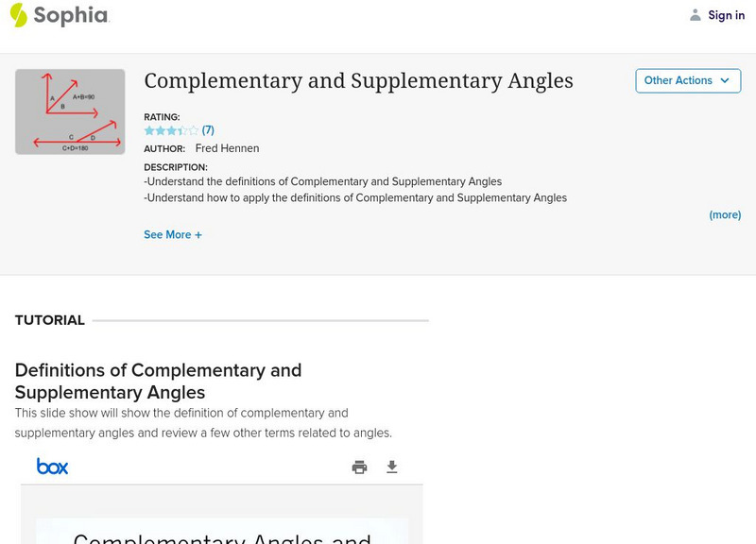
Task: Click the TUTORIAL section label
Action: point(50,320)
